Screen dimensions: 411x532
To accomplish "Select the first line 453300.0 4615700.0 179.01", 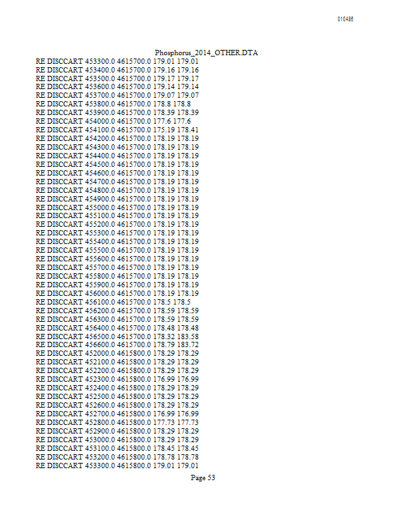I will click(x=117, y=61).
